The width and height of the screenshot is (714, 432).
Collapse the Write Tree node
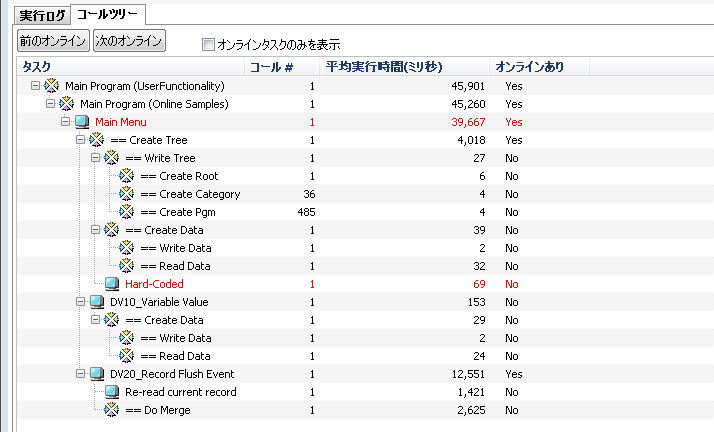tap(95, 158)
